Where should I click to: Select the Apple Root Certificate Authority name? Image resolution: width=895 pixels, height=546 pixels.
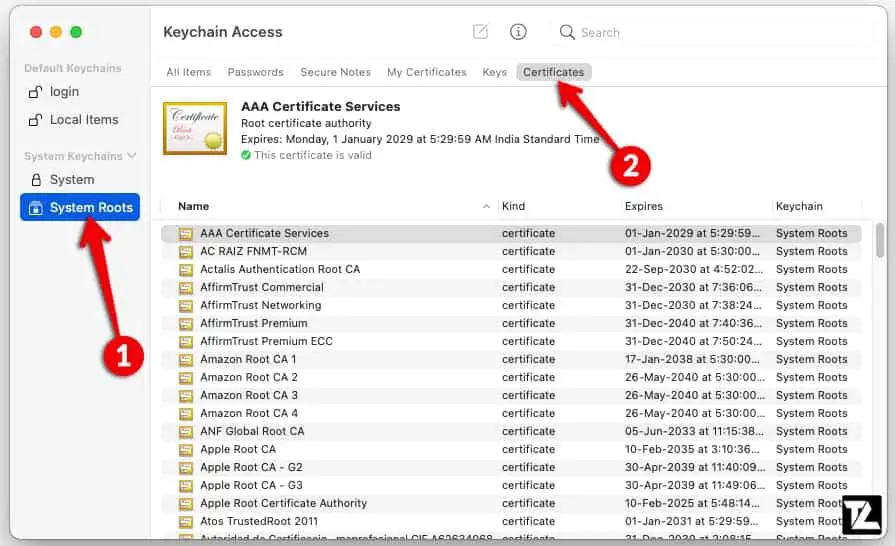(283, 503)
